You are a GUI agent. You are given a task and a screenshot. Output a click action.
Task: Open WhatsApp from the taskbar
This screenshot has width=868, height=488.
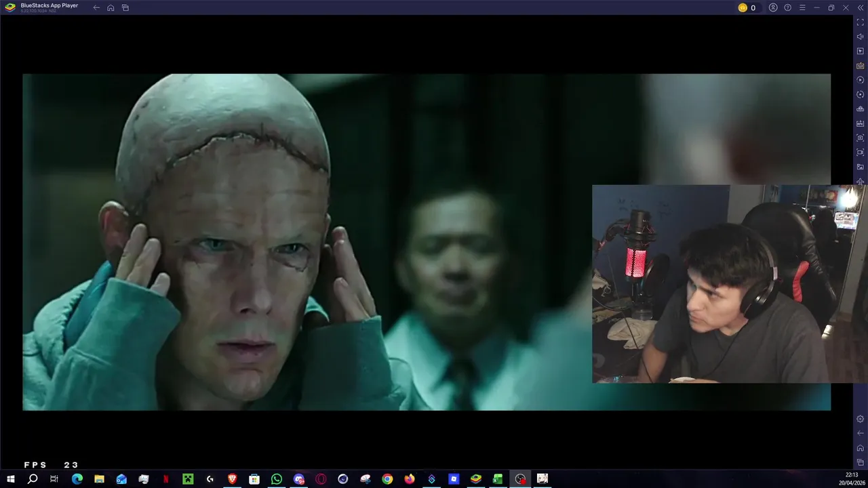coord(276,479)
